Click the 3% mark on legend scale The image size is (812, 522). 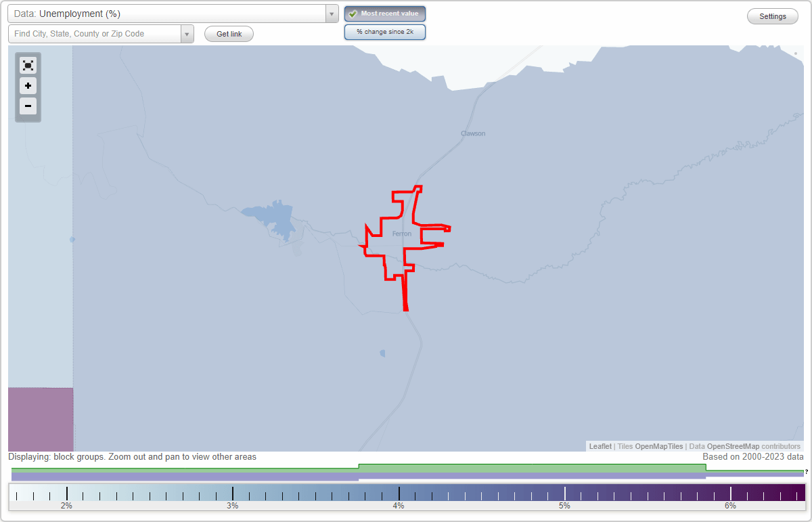click(232, 506)
